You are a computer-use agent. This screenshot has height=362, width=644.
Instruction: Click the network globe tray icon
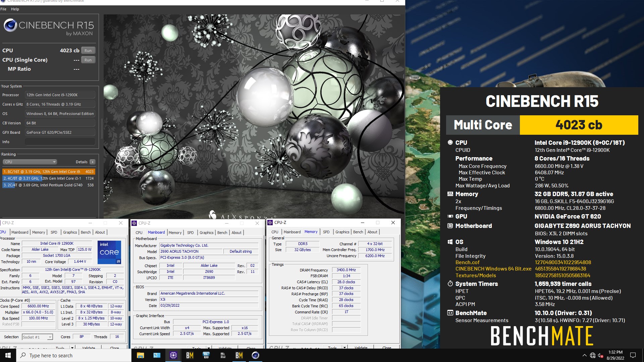tap(593, 355)
